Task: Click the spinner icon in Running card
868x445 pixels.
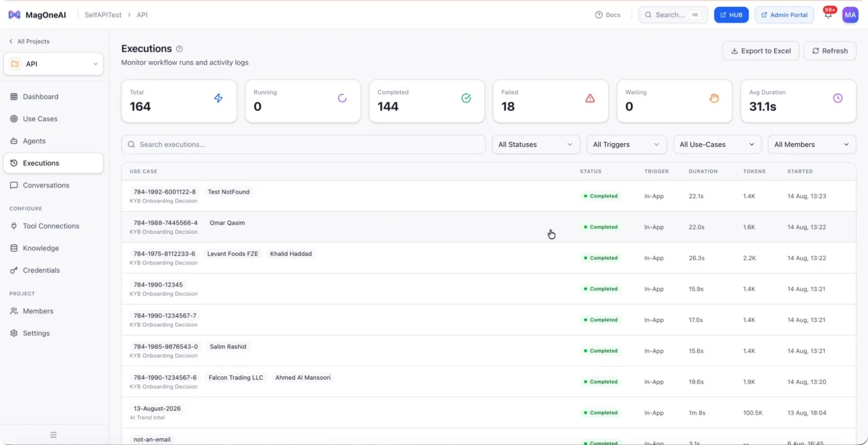Action: (342, 98)
